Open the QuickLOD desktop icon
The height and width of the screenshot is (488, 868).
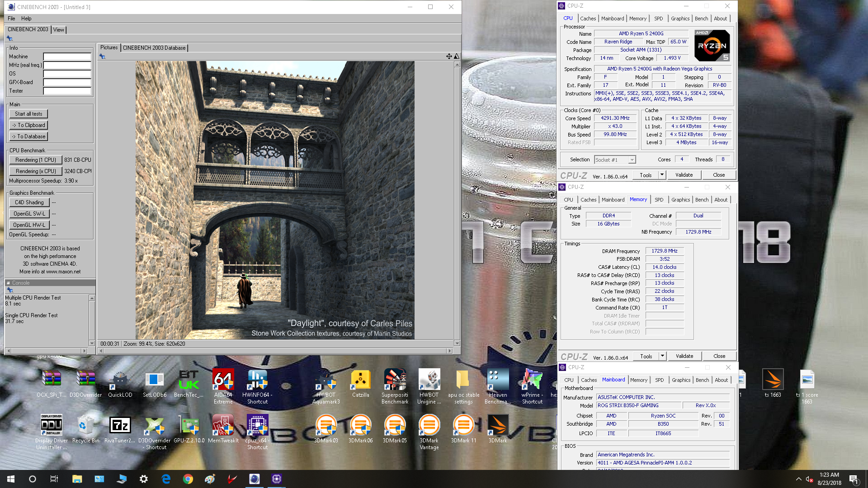[x=120, y=384]
